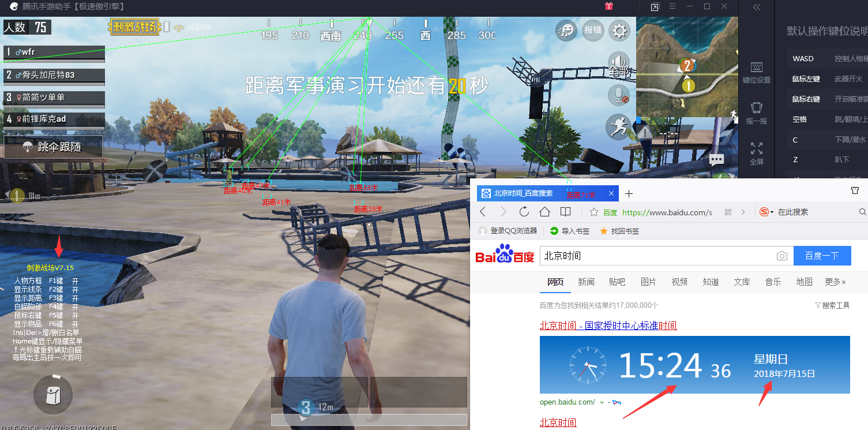Click the Baidu logo
This screenshot has width=868, height=430.
[505, 255]
